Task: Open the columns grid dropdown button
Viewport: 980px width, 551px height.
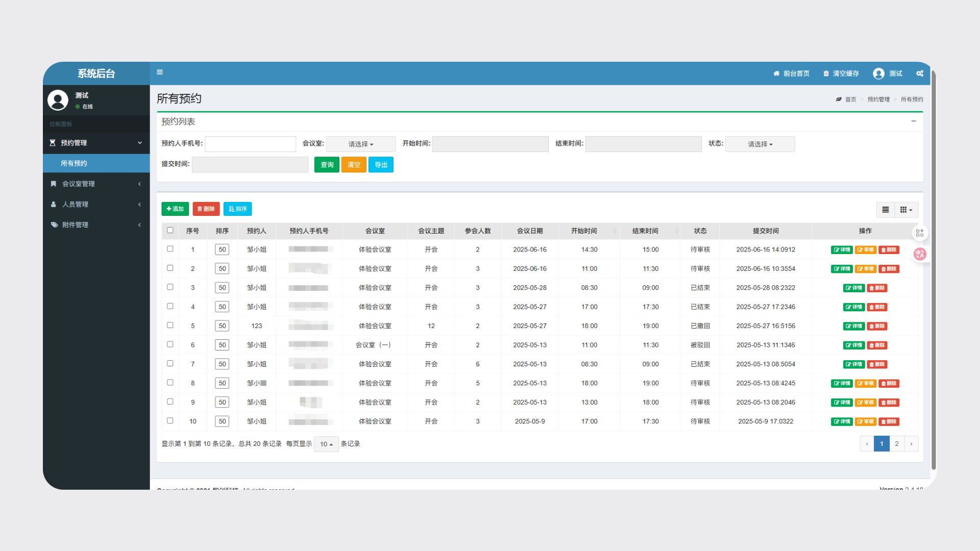Action: click(x=906, y=210)
